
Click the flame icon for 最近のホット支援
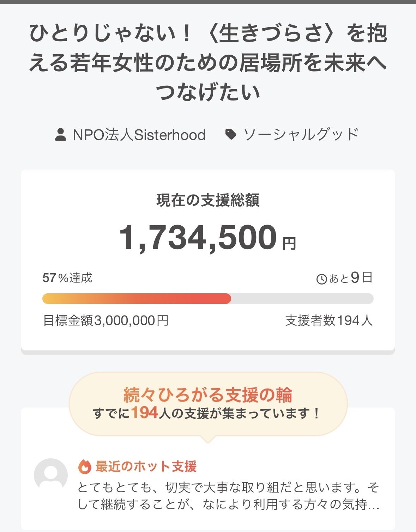85,467
